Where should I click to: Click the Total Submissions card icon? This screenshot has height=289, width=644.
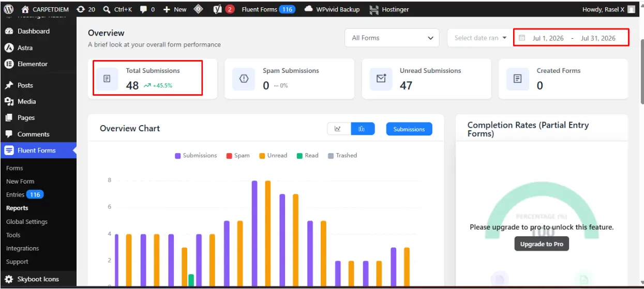[107, 79]
